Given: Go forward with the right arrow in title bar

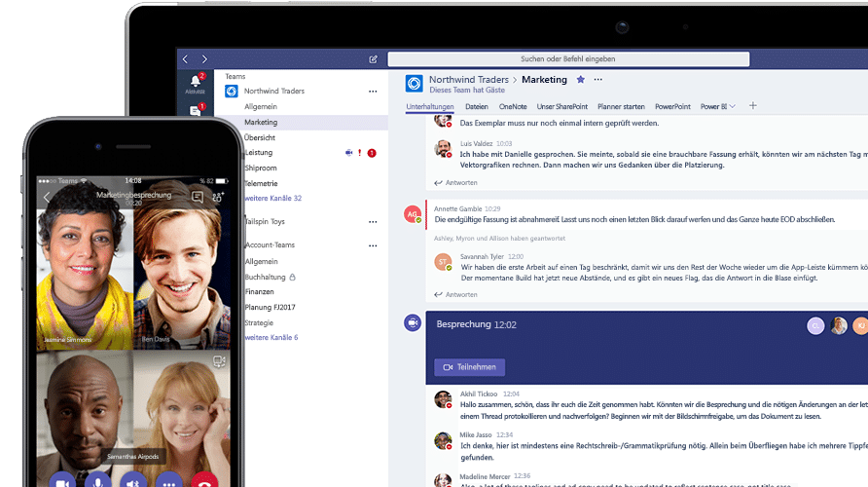Looking at the screenshot, I should pos(204,59).
